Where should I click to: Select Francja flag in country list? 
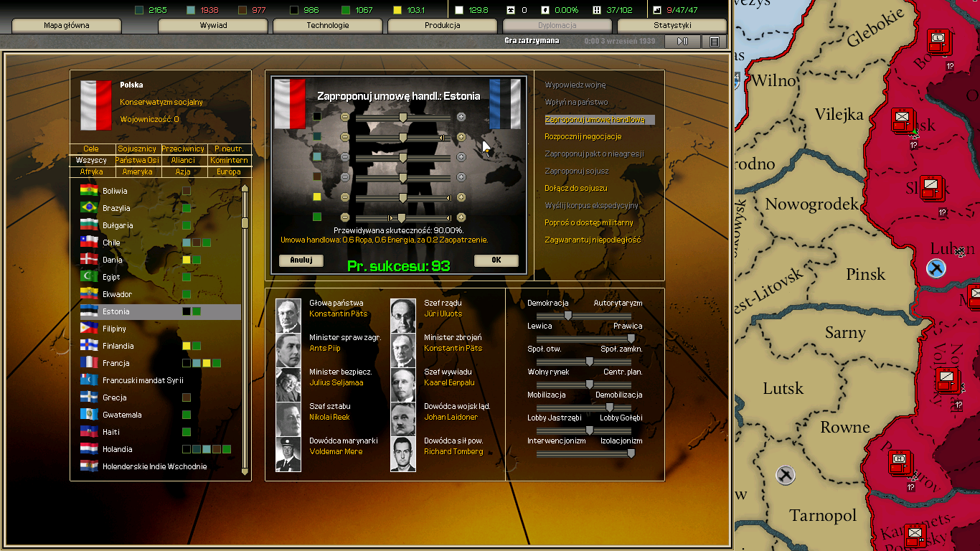89,363
